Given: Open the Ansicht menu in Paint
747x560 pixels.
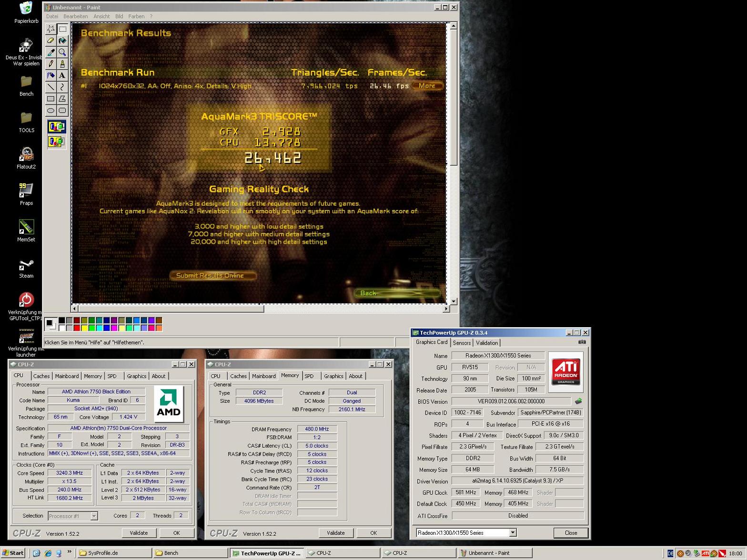Looking at the screenshot, I should pos(101,16).
